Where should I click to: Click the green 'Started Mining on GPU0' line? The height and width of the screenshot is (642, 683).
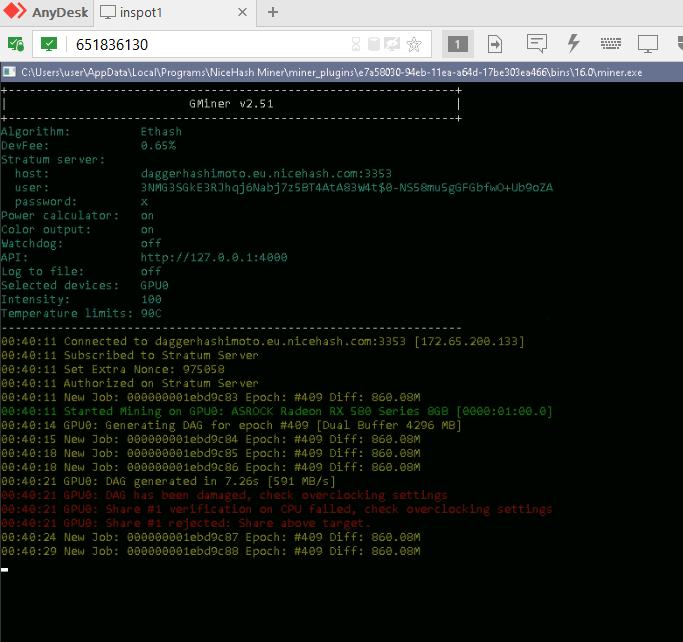(x=277, y=411)
